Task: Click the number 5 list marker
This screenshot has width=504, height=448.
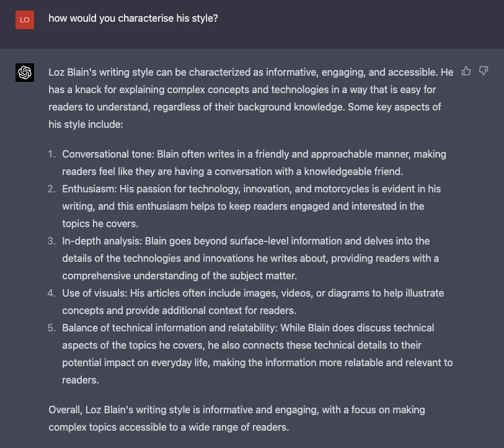Action: pos(51,328)
